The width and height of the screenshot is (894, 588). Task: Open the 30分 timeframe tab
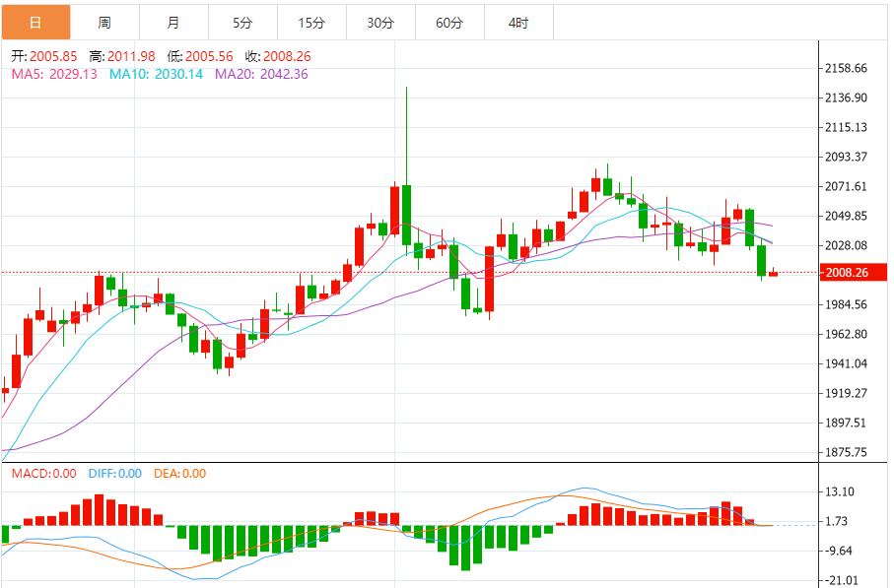coord(380,23)
